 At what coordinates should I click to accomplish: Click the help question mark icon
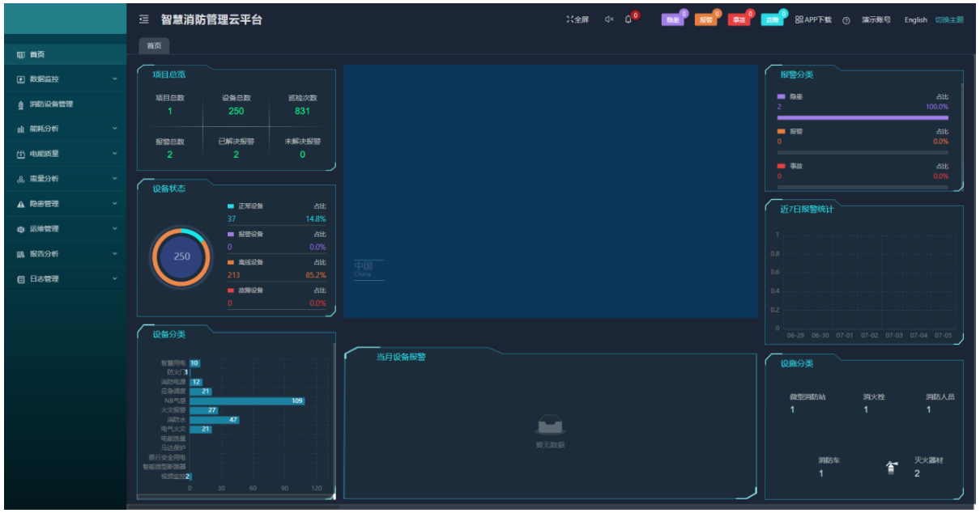pyautogui.click(x=846, y=20)
